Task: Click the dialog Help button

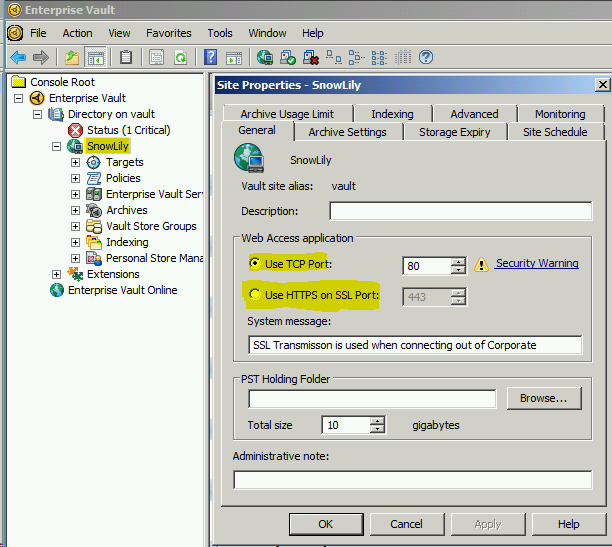Action: tap(568, 524)
